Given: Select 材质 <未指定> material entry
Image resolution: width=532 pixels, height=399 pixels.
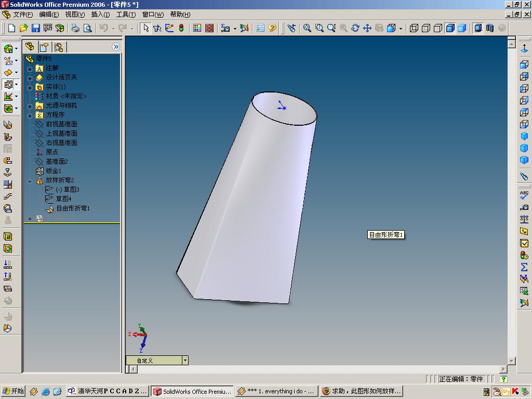Looking at the screenshot, I should tap(66, 96).
